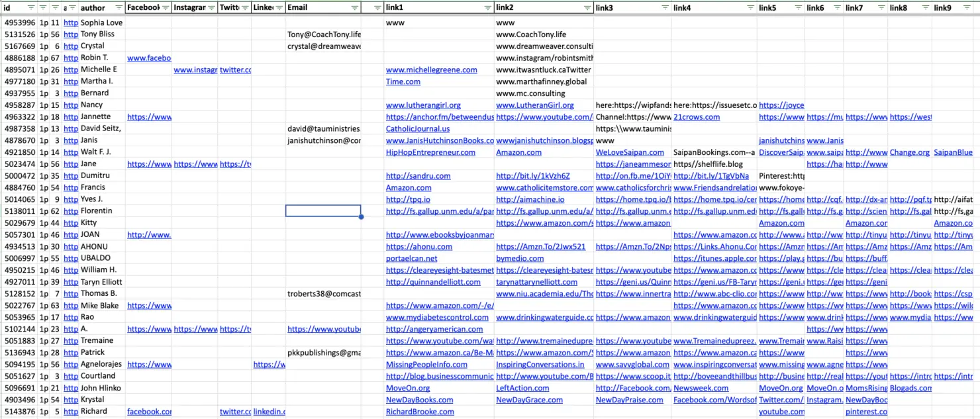Click the http link beside Sophia Love
980x419 pixels.
71,22
